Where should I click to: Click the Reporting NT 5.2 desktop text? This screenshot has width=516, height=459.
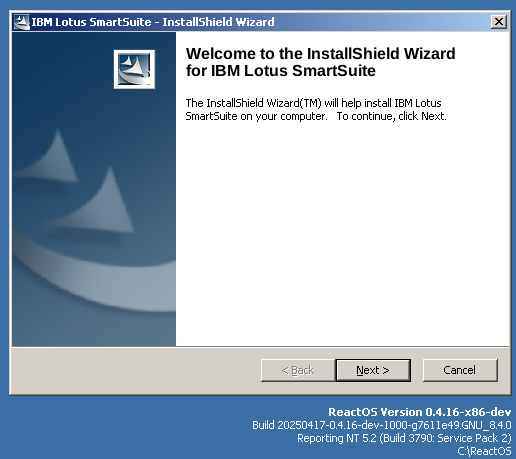404,438
